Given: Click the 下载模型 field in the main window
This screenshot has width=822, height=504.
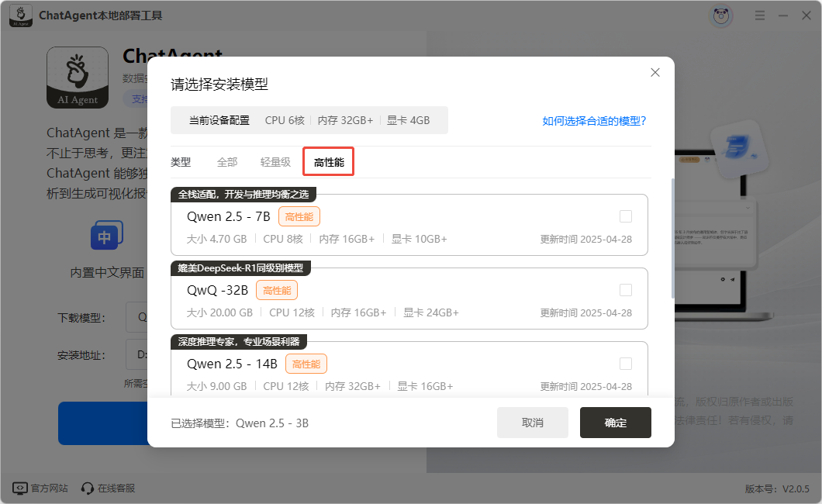Looking at the screenshot, I should (x=136, y=317).
